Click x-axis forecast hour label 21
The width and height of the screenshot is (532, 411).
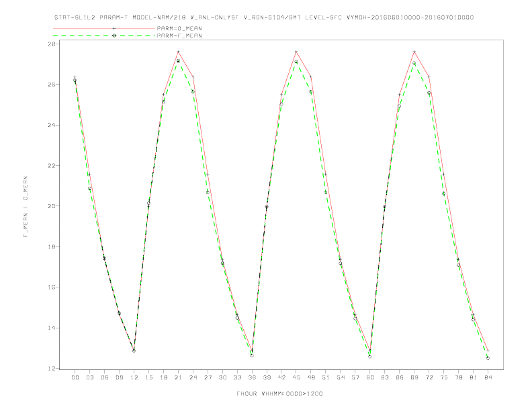(x=178, y=377)
